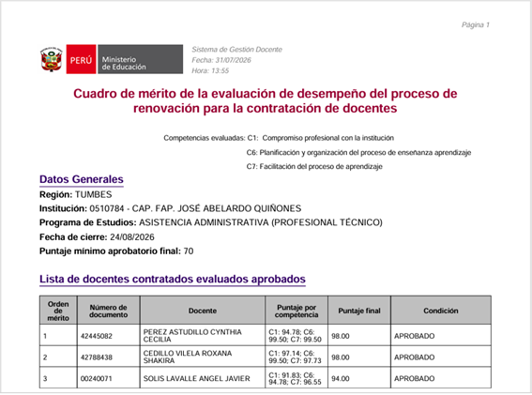Click the Puntaje por competencia column header

(296, 311)
